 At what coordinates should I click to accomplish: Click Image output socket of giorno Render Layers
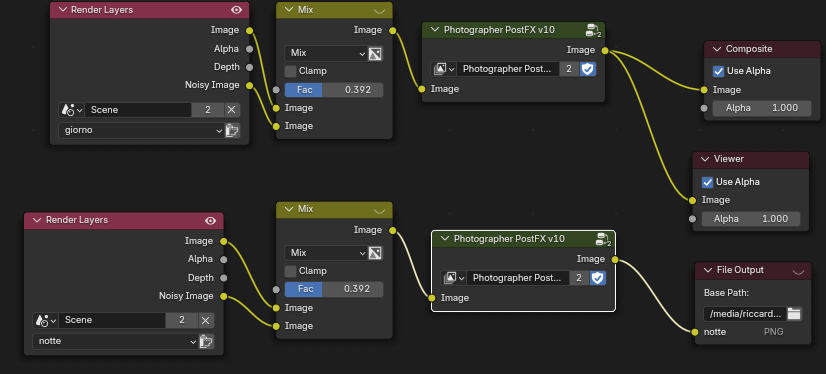point(249,31)
